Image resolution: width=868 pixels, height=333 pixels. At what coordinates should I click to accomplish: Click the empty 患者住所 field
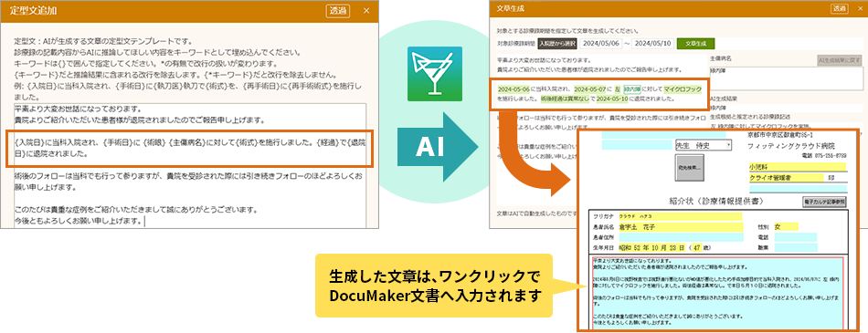click(681, 237)
